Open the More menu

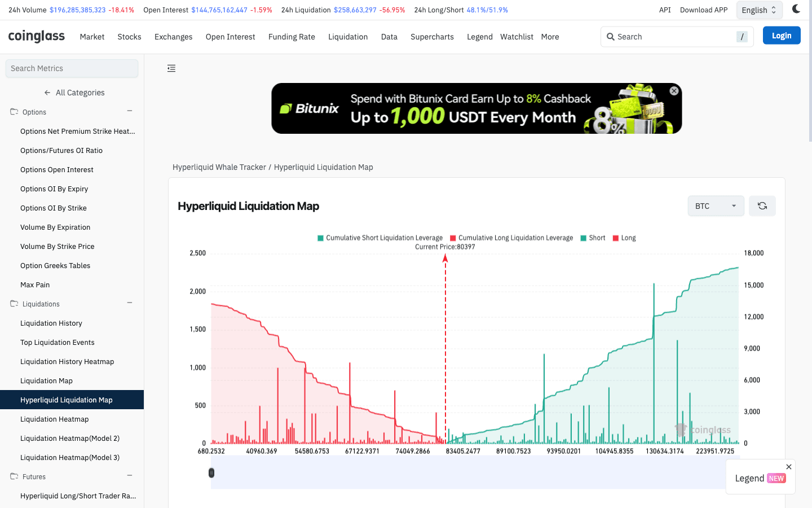(550, 37)
